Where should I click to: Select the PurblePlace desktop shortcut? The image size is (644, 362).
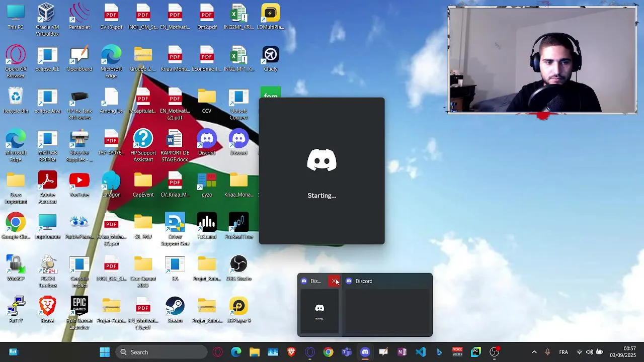[79, 226]
